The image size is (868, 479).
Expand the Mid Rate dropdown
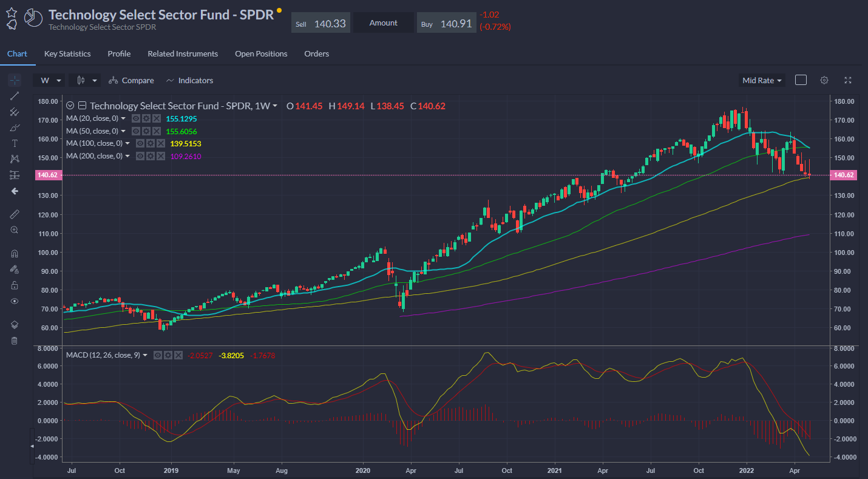pyautogui.click(x=762, y=80)
